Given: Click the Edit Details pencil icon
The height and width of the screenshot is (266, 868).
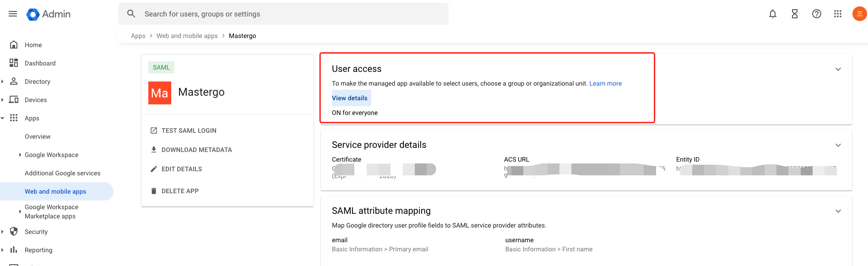Looking at the screenshot, I should 154,169.
